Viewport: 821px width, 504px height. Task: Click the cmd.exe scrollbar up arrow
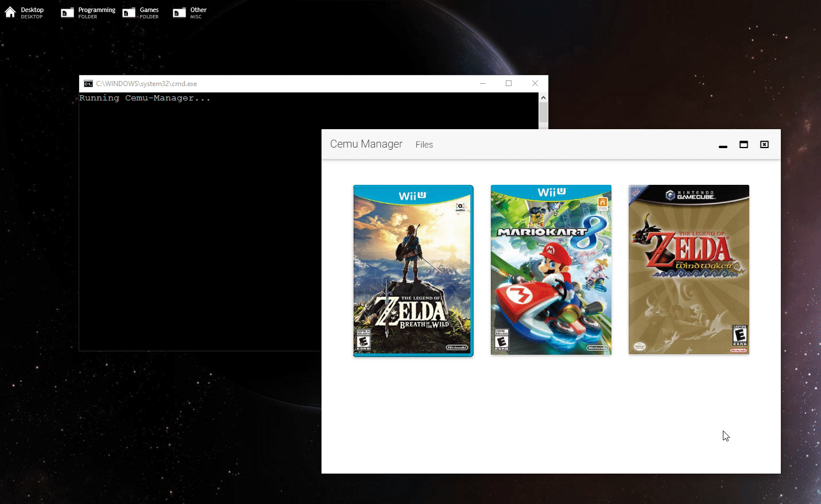coord(543,98)
